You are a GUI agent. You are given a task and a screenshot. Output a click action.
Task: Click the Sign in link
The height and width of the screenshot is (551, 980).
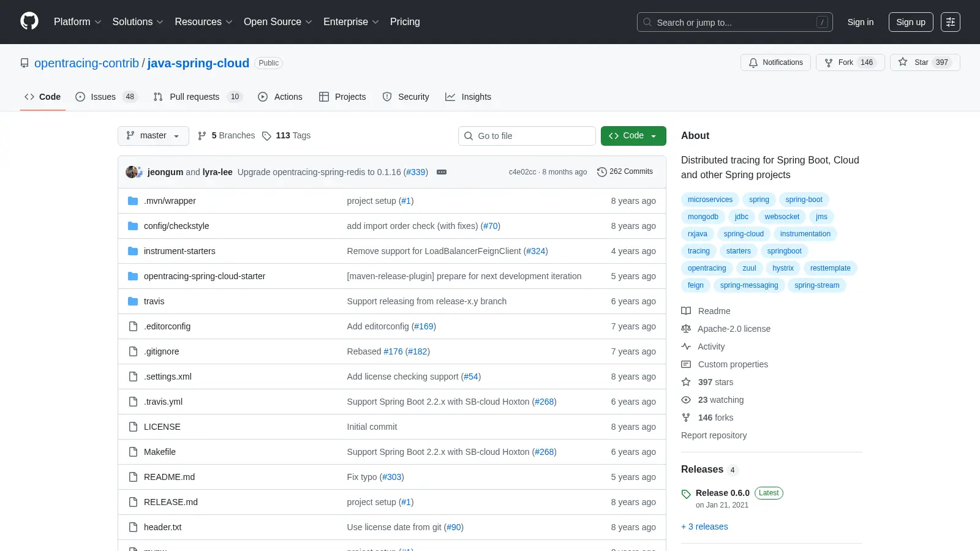point(861,22)
